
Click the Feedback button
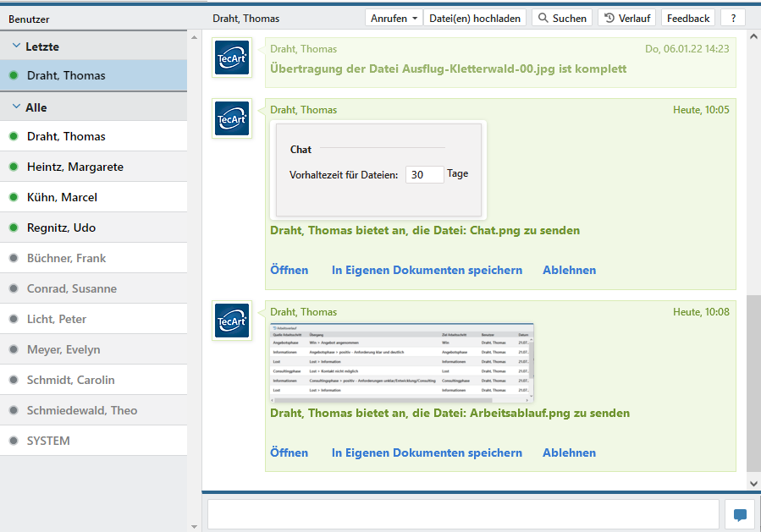pos(688,18)
